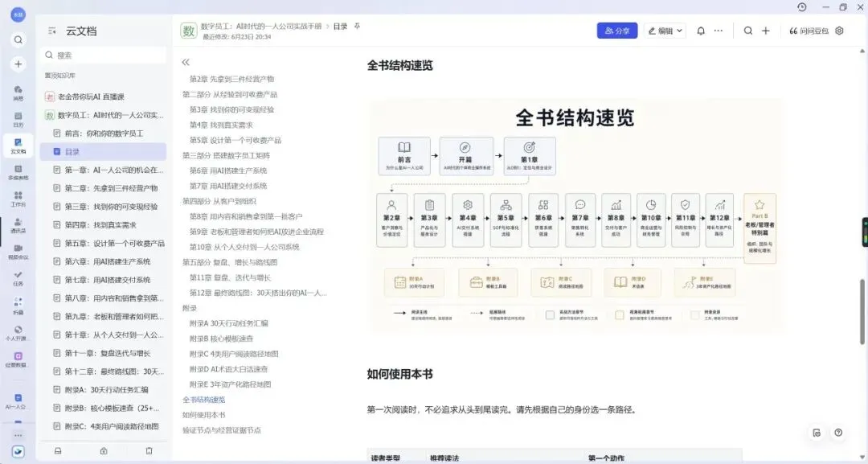Open the 编辑 mode dropdown
The height and width of the screenshot is (464, 868).
(x=665, y=31)
